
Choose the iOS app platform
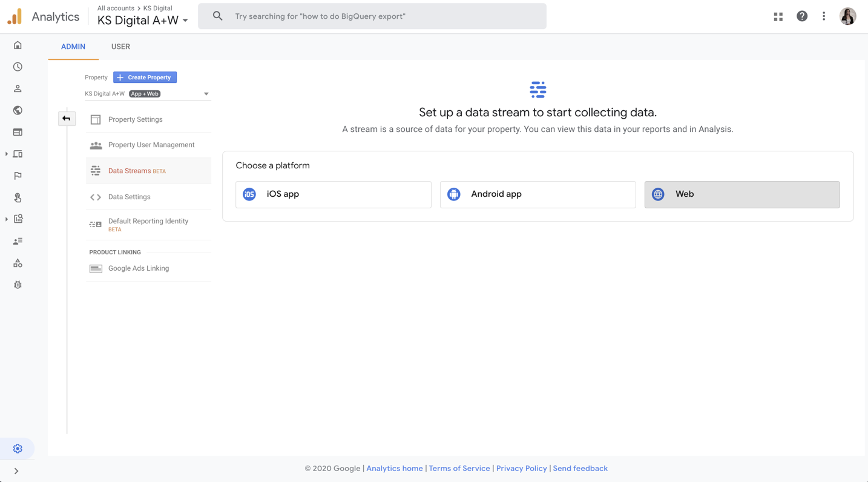tap(334, 194)
